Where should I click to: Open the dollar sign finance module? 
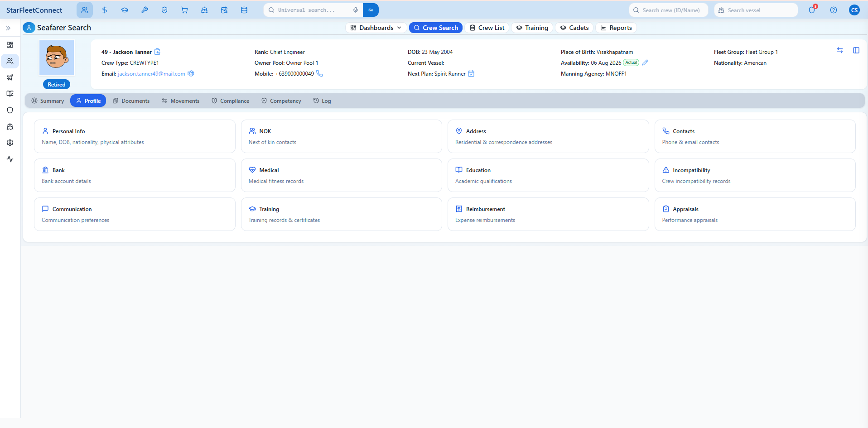pos(105,10)
